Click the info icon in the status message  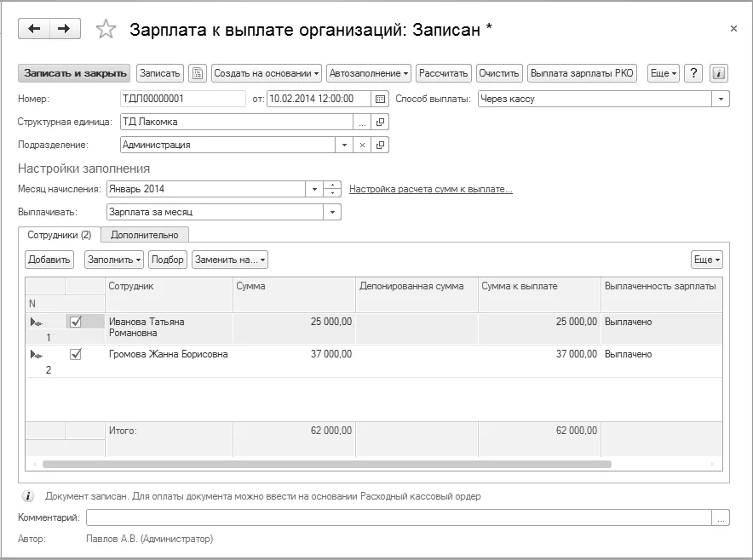pyautogui.click(x=28, y=496)
